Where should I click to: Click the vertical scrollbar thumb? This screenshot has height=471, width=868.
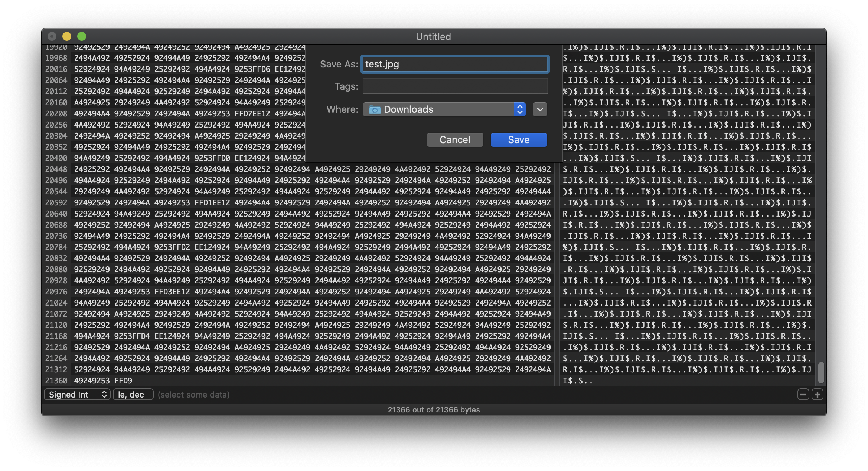(x=821, y=372)
